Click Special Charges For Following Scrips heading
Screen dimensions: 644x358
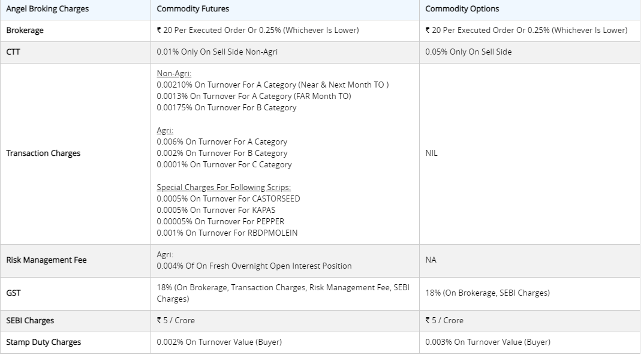[x=224, y=187]
